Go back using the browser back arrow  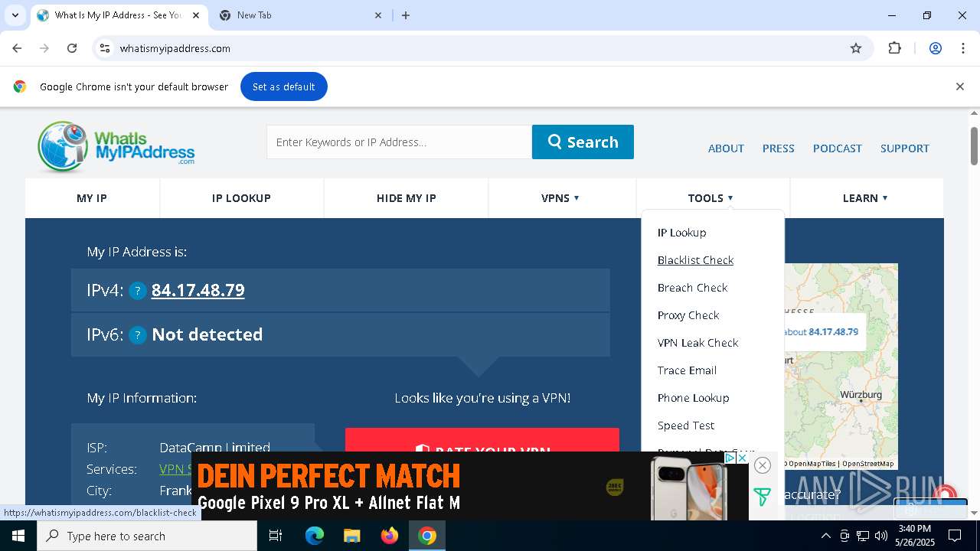point(17,48)
